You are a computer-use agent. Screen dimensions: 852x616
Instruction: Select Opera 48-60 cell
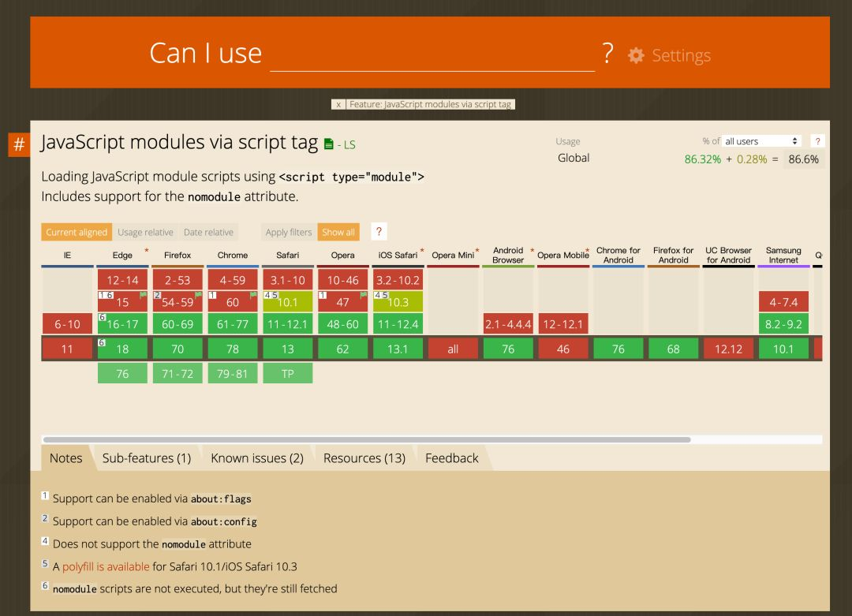point(343,324)
